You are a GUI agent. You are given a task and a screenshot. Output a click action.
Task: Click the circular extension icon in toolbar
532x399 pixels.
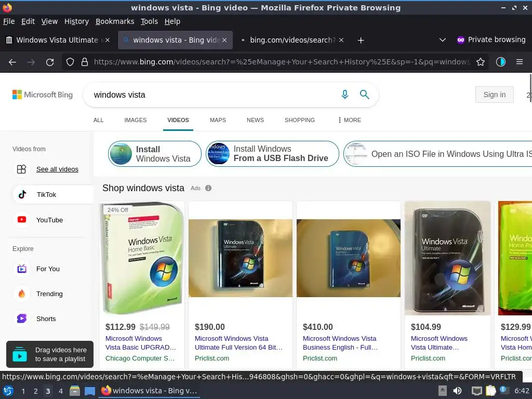[500, 62]
